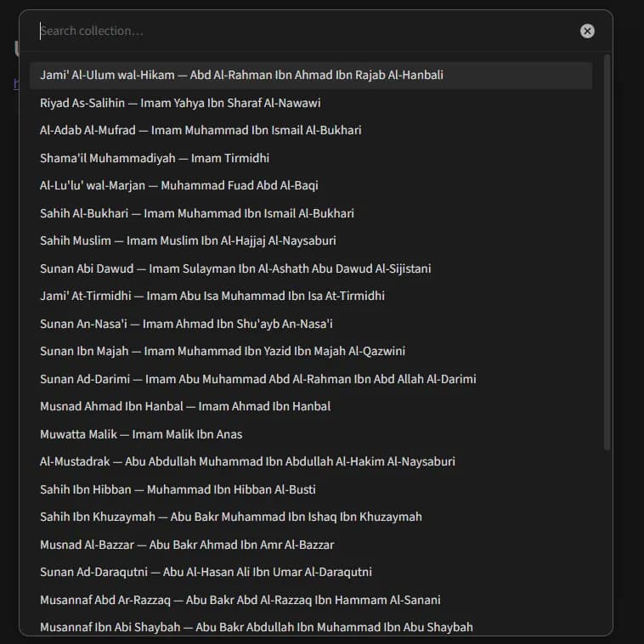
Task: Clear the search collection field
Action: click(x=587, y=31)
